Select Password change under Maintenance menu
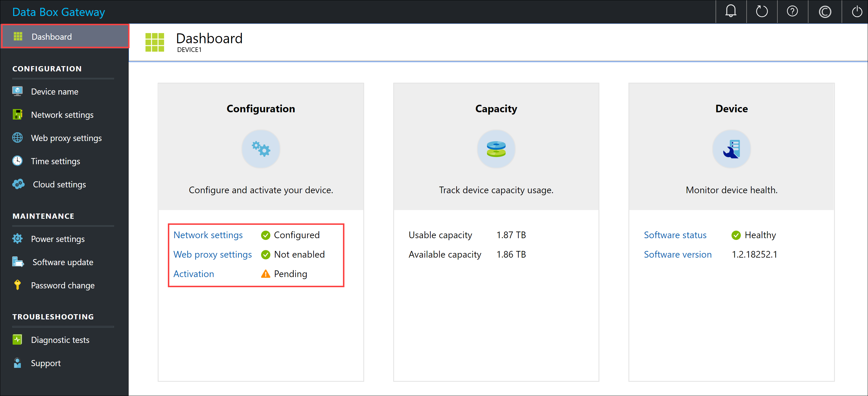 point(62,285)
